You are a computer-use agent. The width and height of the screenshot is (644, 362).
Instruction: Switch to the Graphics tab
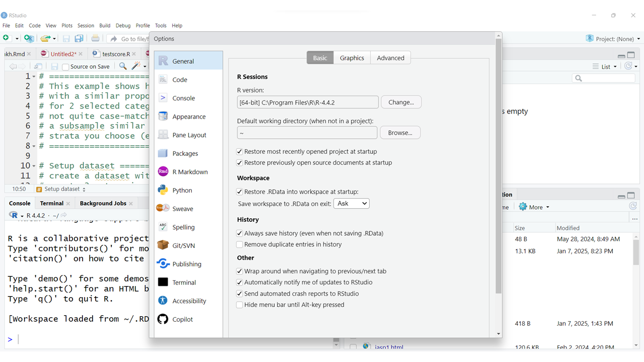coord(352,58)
